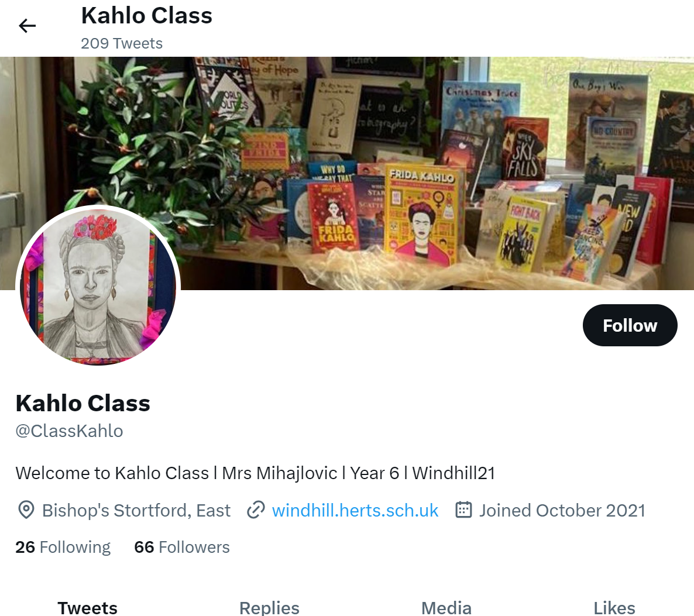
Task: Click the location pin icon
Action: tap(26, 510)
